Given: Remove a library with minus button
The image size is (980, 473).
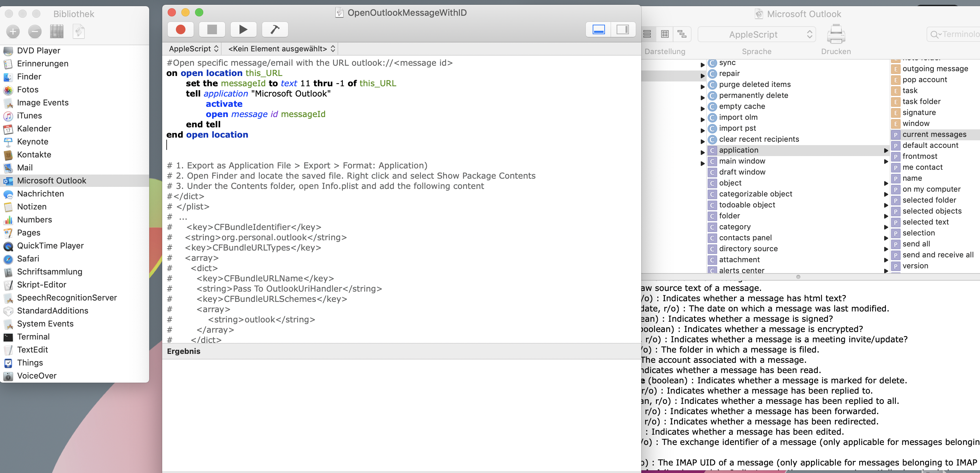Looking at the screenshot, I should pyautogui.click(x=35, y=31).
